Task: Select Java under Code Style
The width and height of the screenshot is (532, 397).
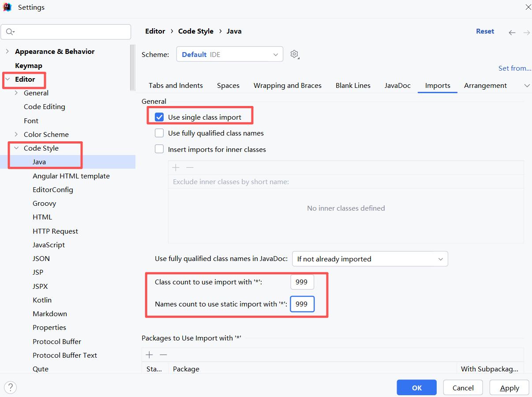Action: 39,162
